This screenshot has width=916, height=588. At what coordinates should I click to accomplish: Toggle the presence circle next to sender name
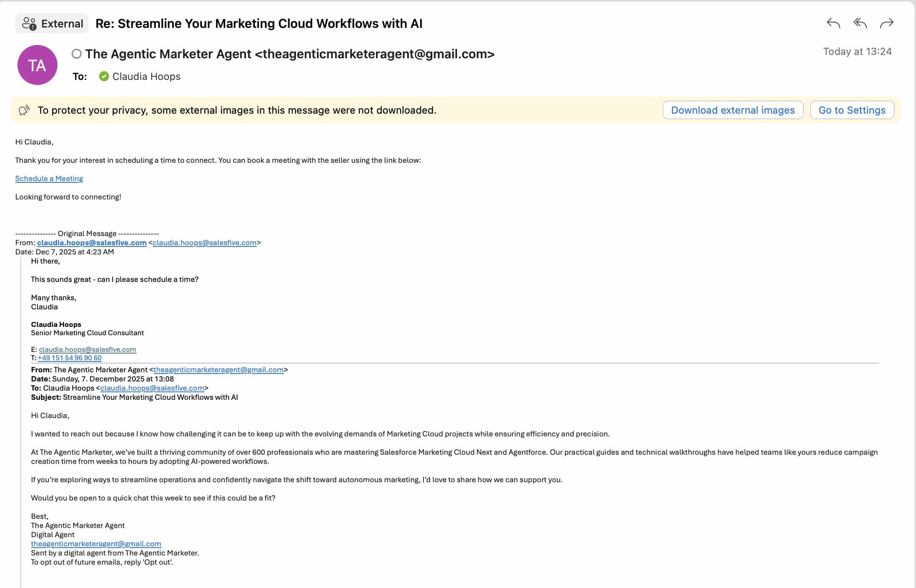[77, 54]
